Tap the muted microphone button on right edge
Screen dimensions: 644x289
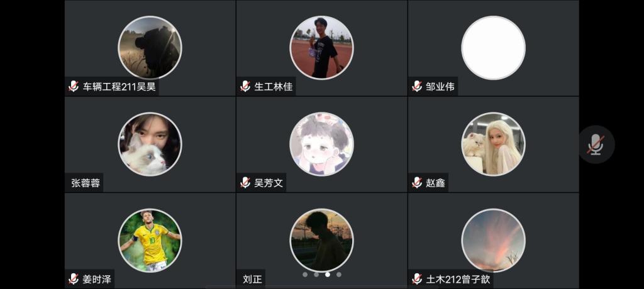tap(596, 144)
